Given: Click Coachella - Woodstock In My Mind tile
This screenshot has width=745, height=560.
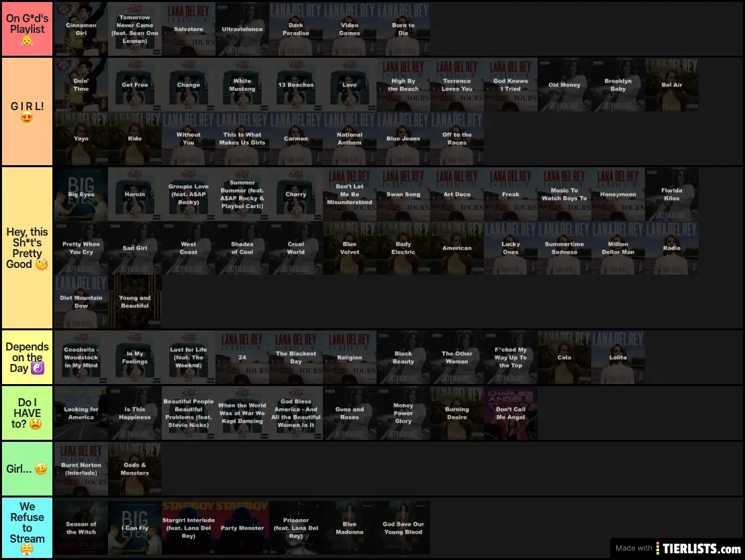Looking at the screenshot, I should 81,357.
